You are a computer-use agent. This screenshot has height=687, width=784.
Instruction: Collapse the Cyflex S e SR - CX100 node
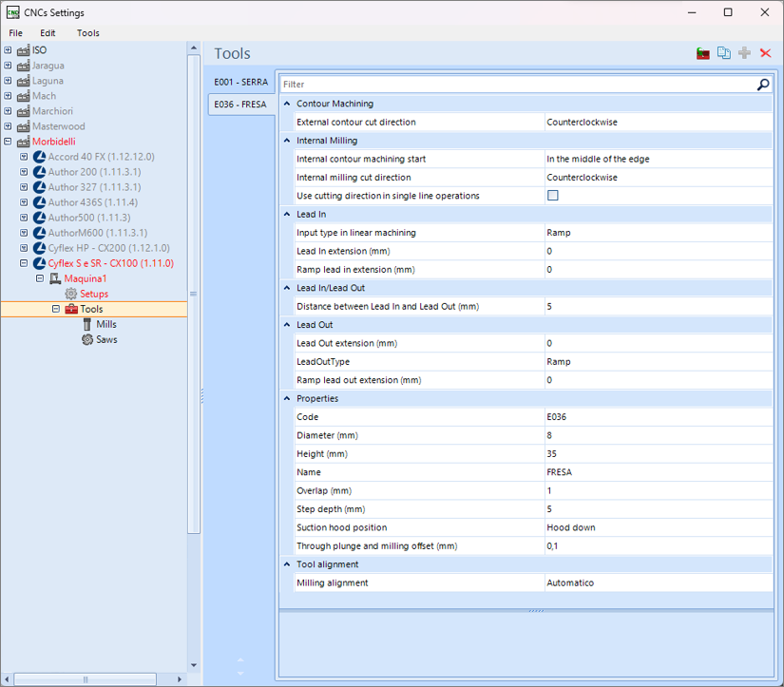click(24, 263)
